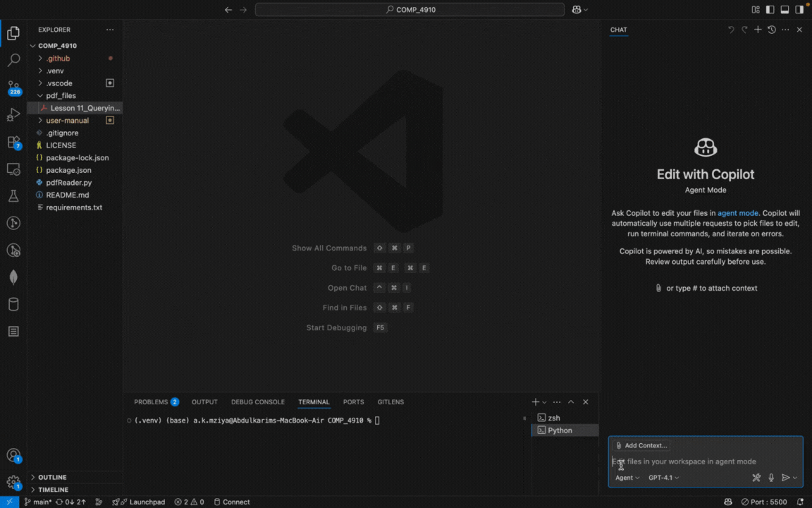Start voice chat with the microphone icon
Screen dimensions: 812x508
[771, 478]
